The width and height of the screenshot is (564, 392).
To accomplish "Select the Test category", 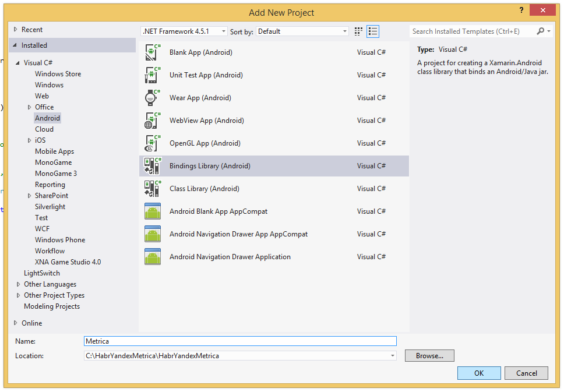I will (x=41, y=218).
